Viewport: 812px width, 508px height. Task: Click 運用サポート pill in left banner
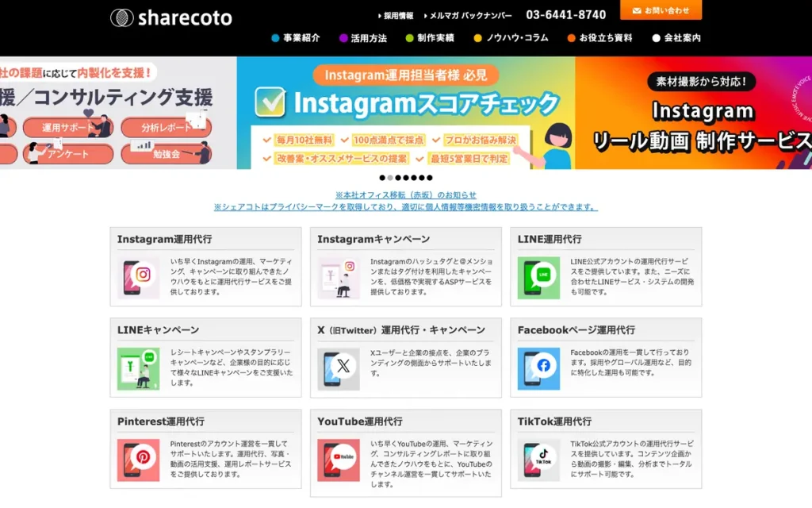pyautogui.click(x=68, y=128)
